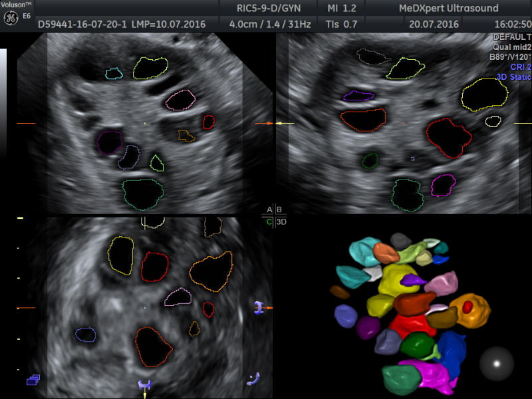532x399 pixels.
Task: Select quadrant B in the view selector
Action: [279, 209]
